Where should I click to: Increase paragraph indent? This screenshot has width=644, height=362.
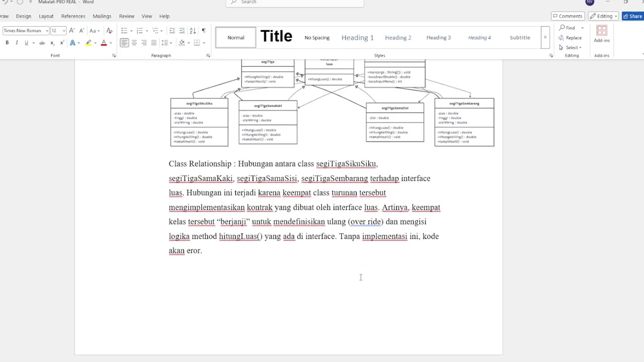click(182, 31)
